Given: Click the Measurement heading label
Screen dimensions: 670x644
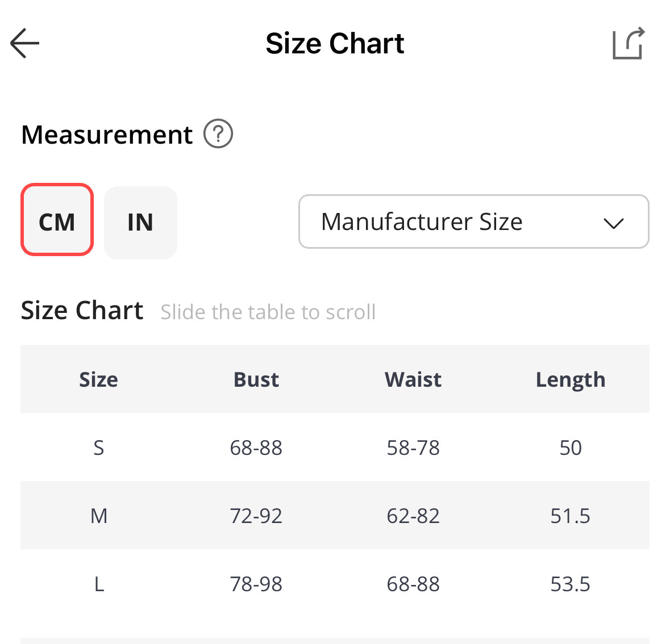Looking at the screenshot, I should (x=107, y=135).
